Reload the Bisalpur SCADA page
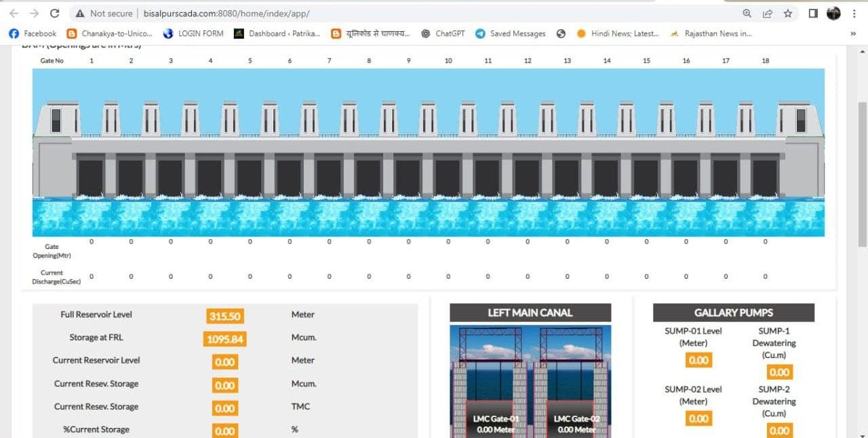The width and height of the screenshot is (868, 438). (x=55, y=14)
